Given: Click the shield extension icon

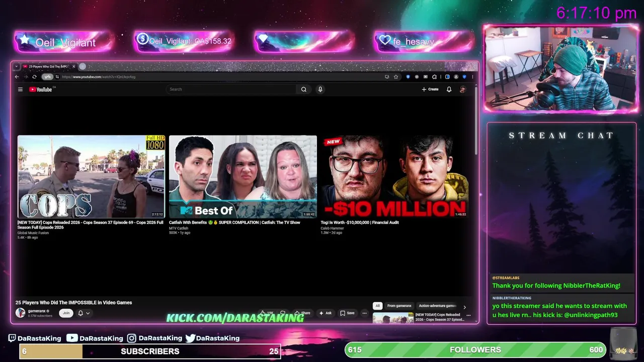Looking at the screenshot, I should [408, 77].
